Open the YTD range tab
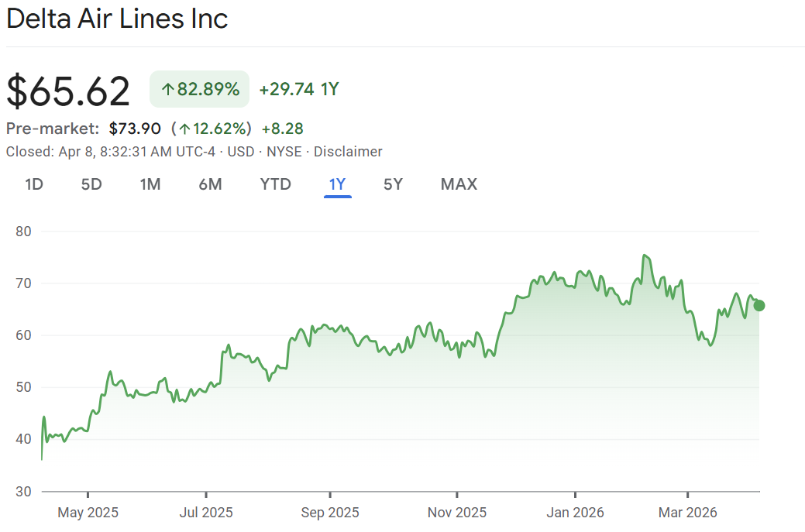The height and width of the screenshot is (532, 805). [275, 184]
